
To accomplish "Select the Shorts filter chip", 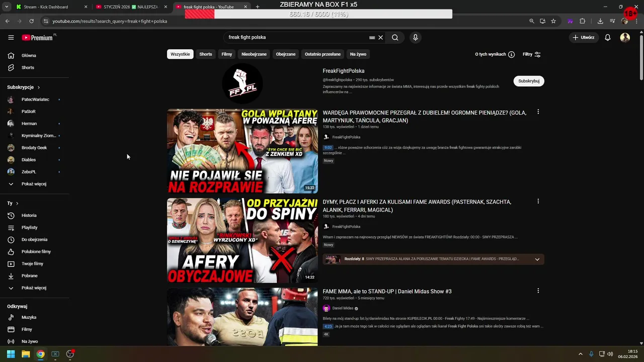I will click(x=206, y=54).
